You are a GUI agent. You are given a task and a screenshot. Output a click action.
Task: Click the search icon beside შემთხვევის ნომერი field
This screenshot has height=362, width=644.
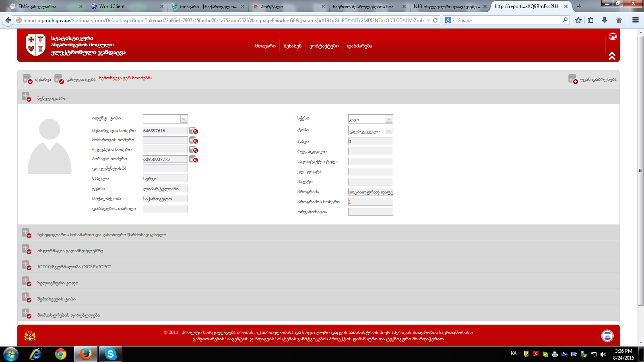(x=193, y=131)
